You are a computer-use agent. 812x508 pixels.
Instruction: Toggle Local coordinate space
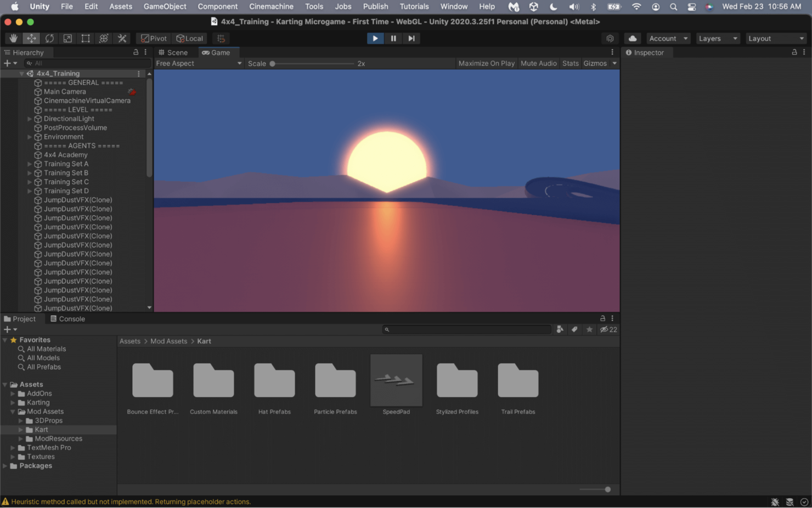pyautogui.click(x=189, y=38)
